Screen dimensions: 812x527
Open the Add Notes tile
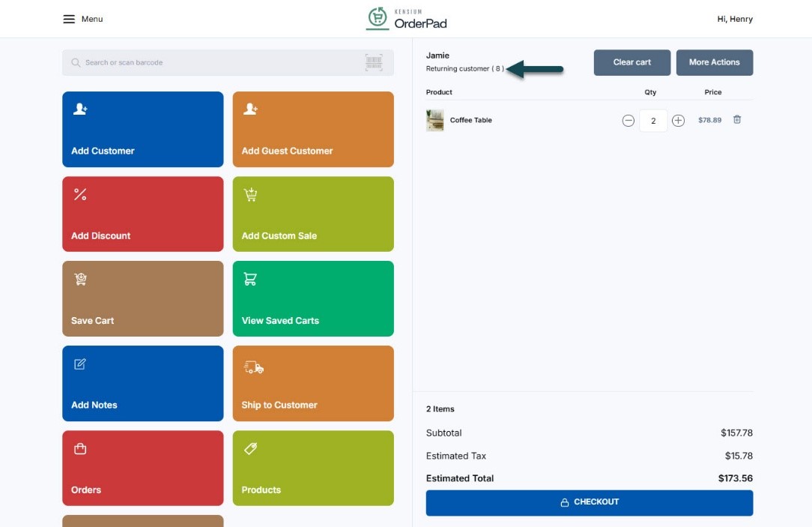[x=143, y=384]
